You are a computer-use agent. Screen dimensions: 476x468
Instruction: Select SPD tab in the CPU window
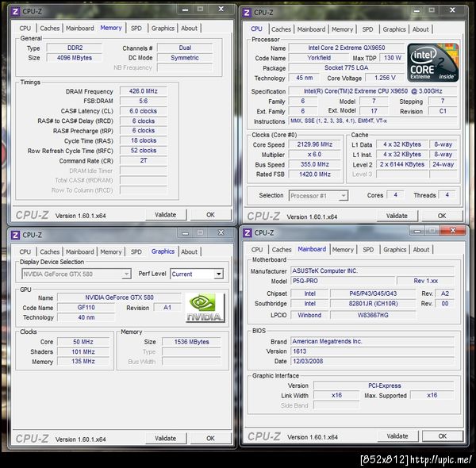pos(367,29)
